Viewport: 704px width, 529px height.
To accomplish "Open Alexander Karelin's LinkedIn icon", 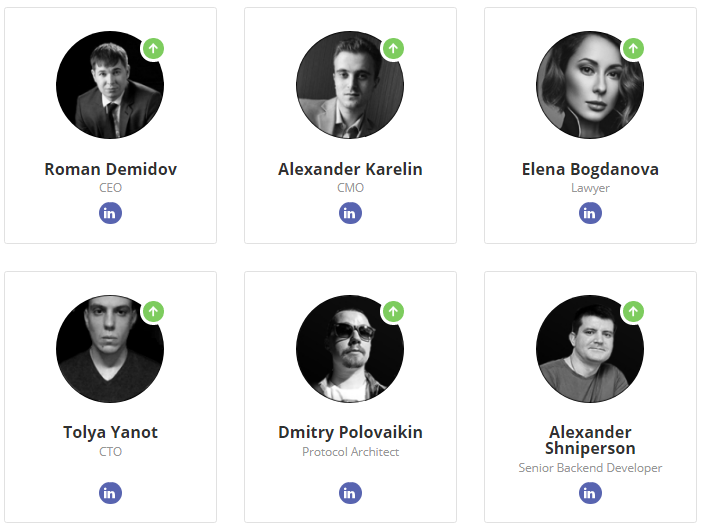I will pos(350,213).
